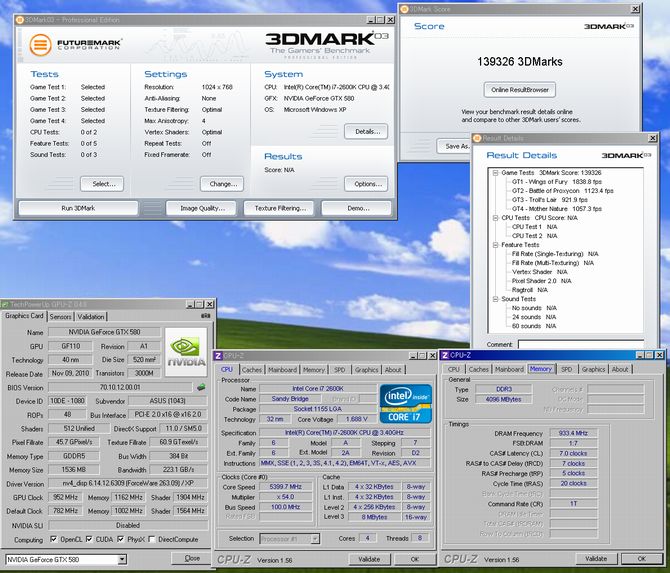670x573 pixels.
Task: Click the Online ResultBrowser button
Action: click(x=518, y=90)
